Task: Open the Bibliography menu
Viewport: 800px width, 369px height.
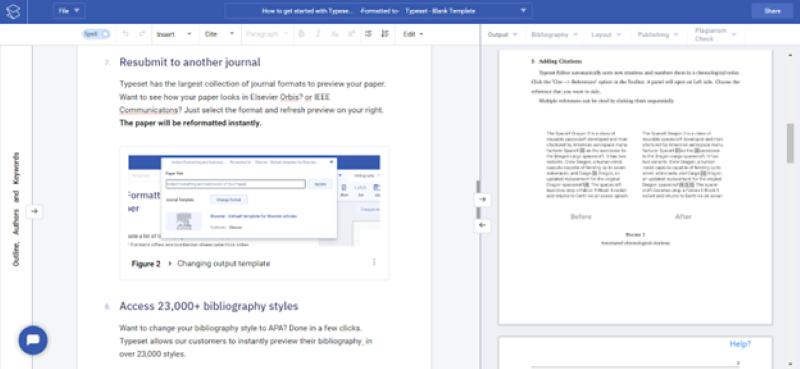Action: click(555, 35)
